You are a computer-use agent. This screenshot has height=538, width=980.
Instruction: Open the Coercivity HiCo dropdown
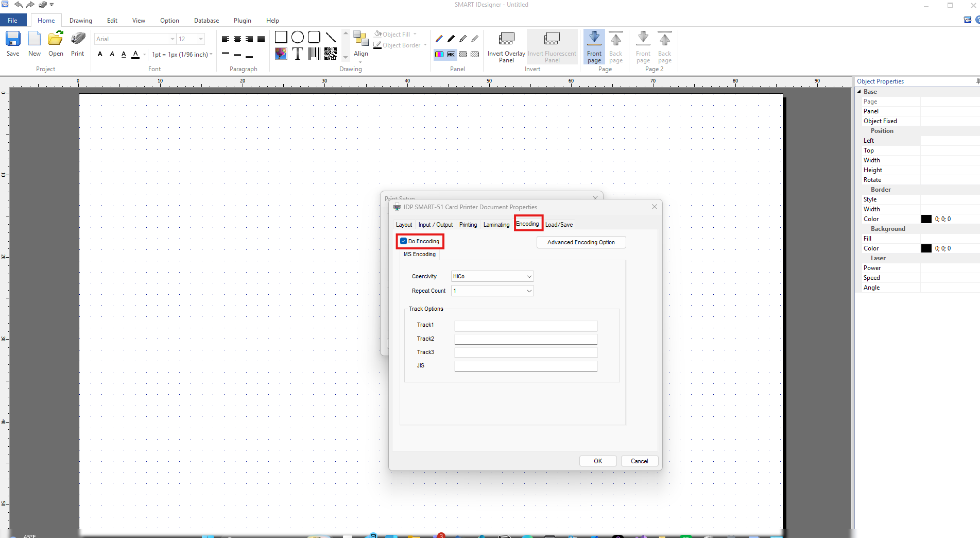(x=492, y=276)
